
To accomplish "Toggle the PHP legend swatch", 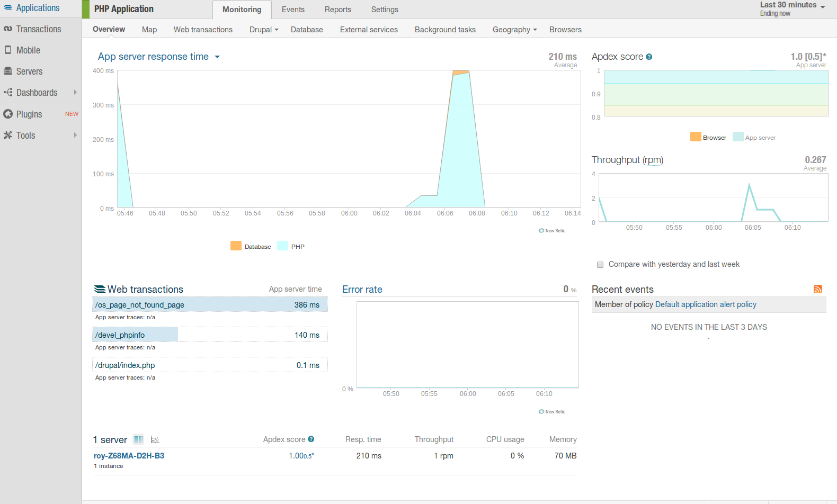I will pos(282,246).
